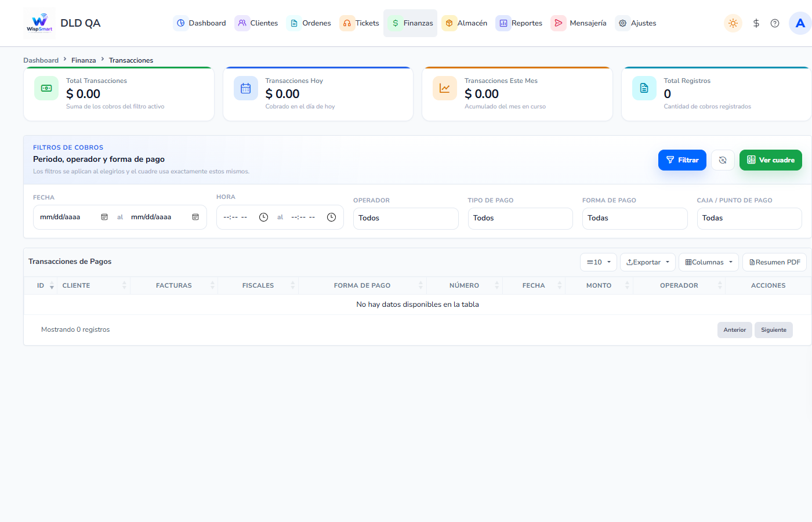Open the Tickets menu
This screenshot has width=812, height=522.
(x=360, y=23)
